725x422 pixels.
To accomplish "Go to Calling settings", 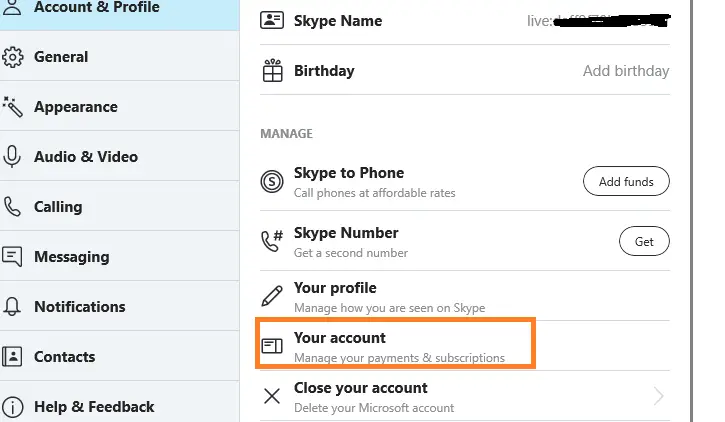I will pyautogui.click(x=119, y=207).
